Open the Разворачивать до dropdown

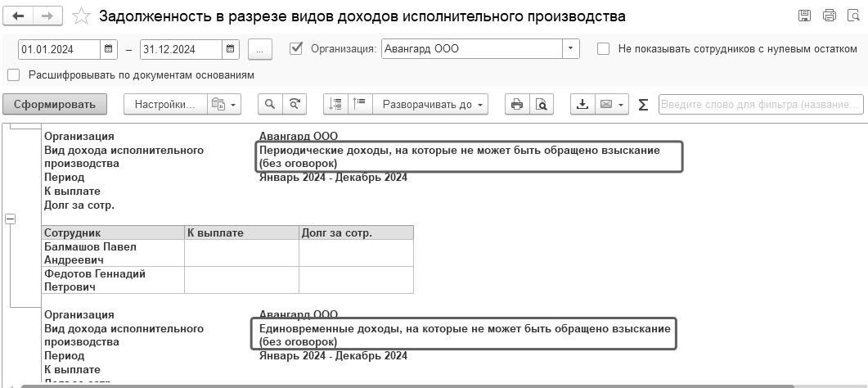coord(430,104)
